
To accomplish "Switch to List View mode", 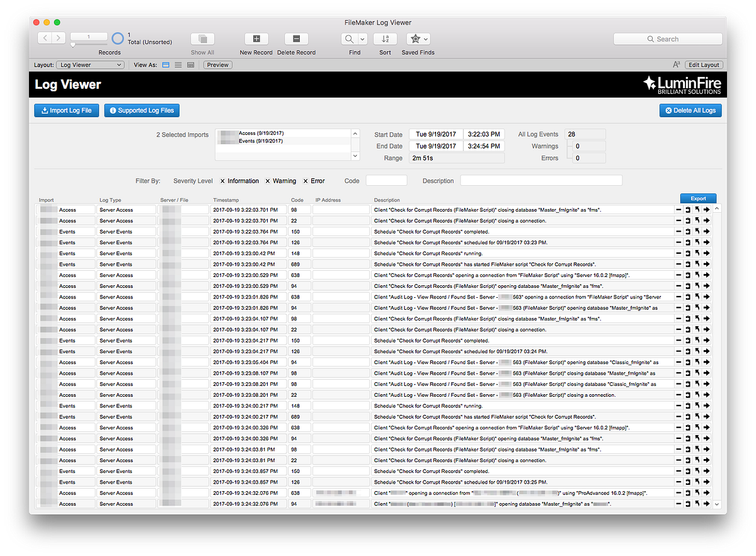I will [x=178, y=64].
